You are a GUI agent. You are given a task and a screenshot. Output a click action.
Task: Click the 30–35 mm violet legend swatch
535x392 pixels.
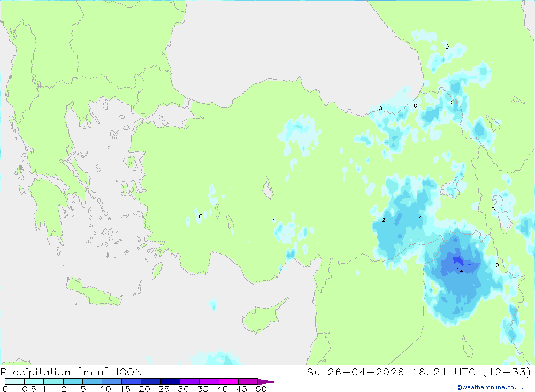(x=189, y=381)
